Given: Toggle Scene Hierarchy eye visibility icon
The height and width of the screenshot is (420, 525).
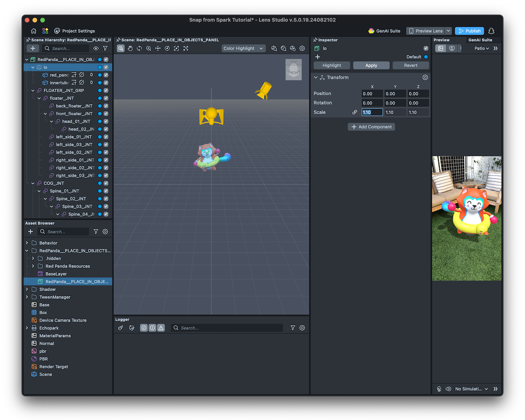Looking at the screenshot, I should click(x=96, y=49).
